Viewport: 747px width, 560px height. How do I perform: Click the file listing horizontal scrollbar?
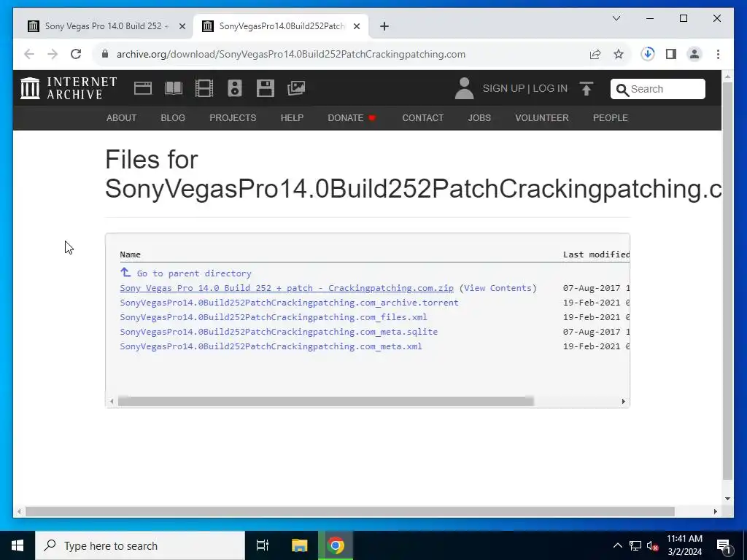[326, 402]
